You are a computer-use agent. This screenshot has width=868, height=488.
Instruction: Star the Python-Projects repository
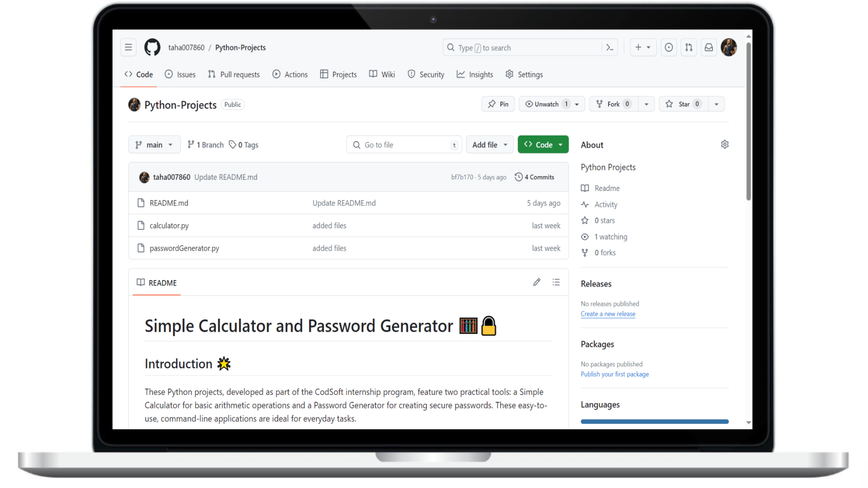click(683, 103)
